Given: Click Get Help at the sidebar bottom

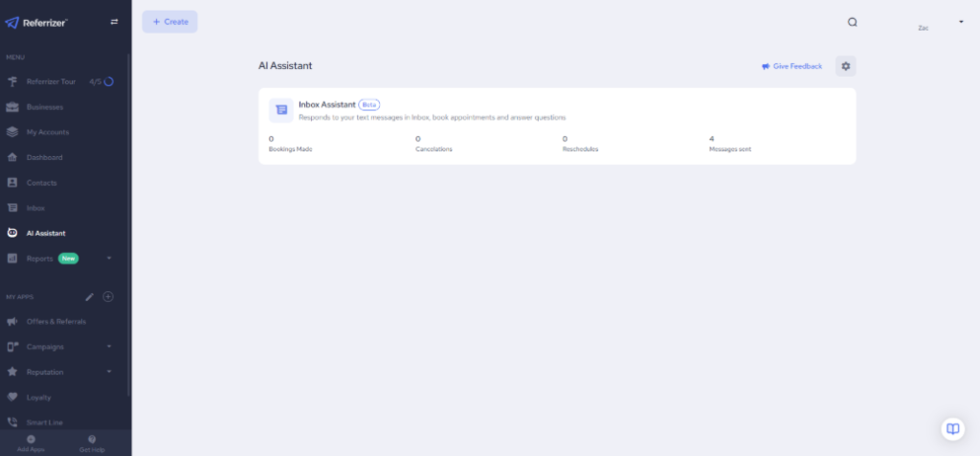Looking at the screenshot, I should coord(92,443).
